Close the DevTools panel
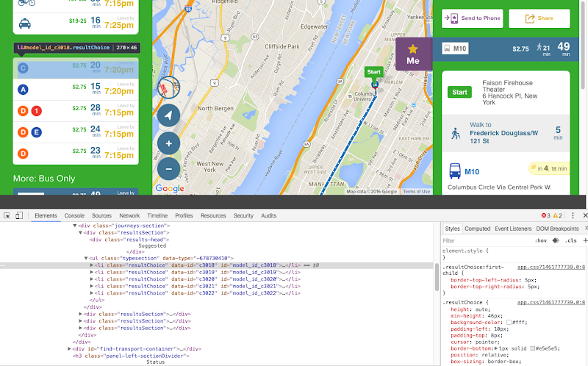The width and height of the screenshot is (588, 366). tap(584, 215)
